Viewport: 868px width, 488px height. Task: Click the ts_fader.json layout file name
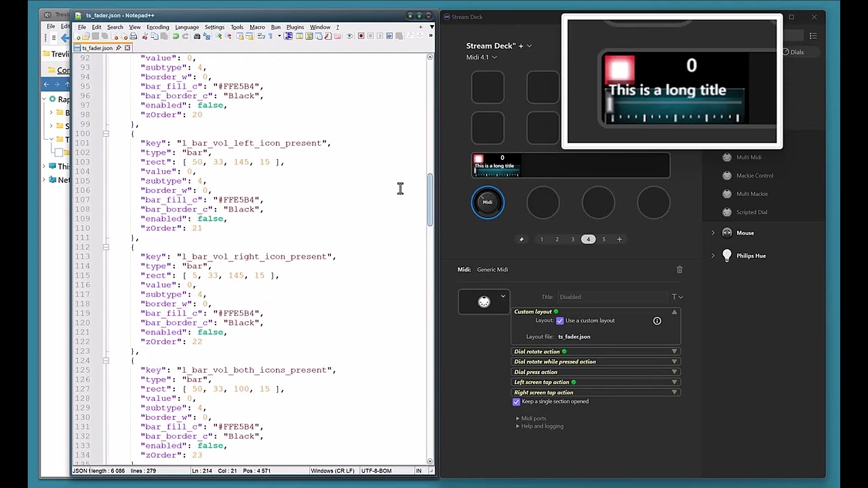point(574,337)
